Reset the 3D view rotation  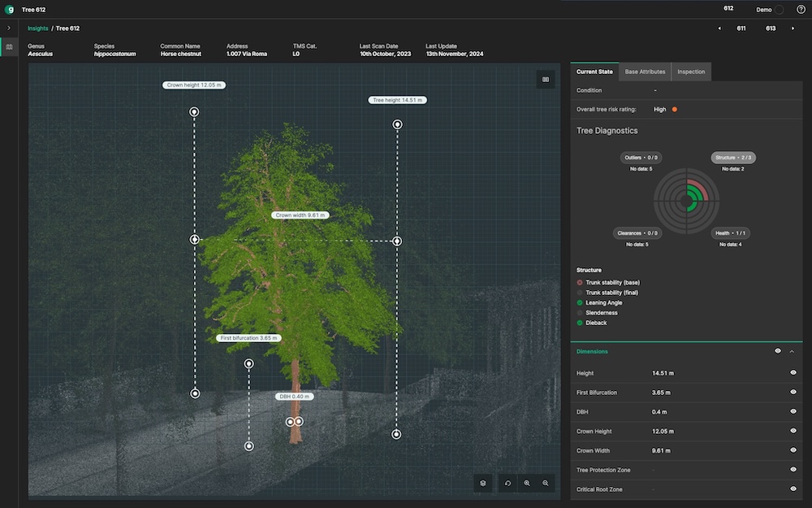coord(508,483)
